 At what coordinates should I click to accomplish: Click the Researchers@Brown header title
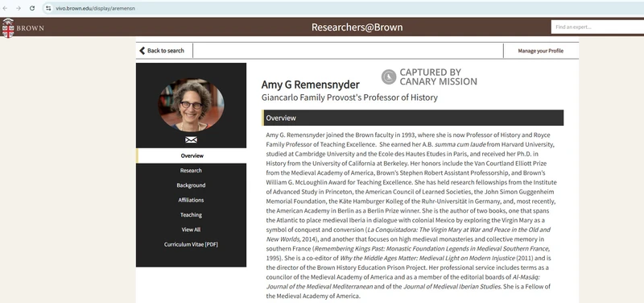coord(357,27)
